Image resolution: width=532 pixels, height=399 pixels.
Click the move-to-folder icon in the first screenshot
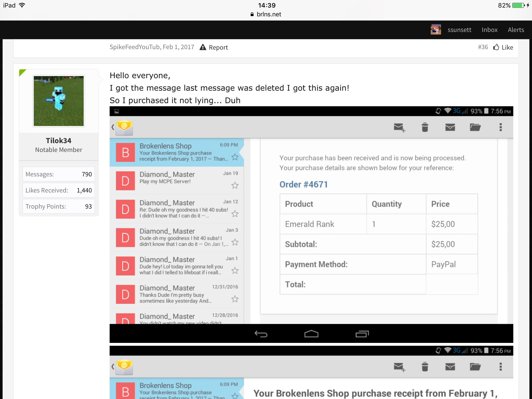[475, 127]
